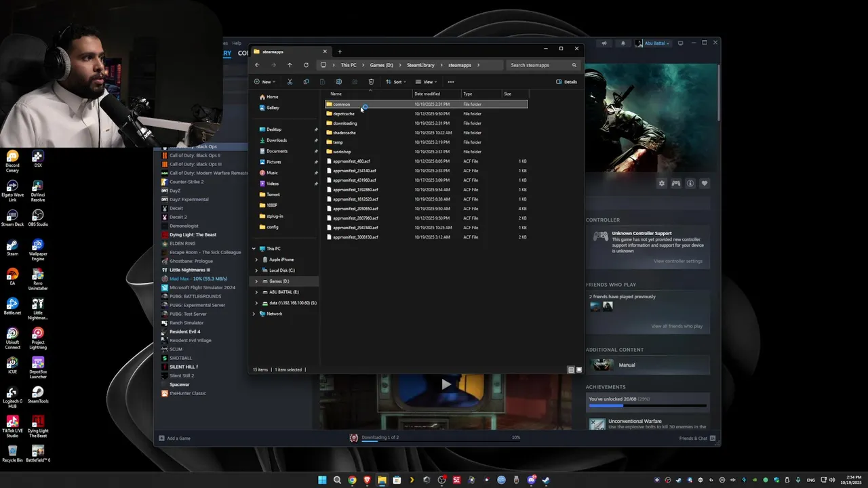The image size is (868, 488).
Task: Click the Search steamapps field
Action: [542, 65]
